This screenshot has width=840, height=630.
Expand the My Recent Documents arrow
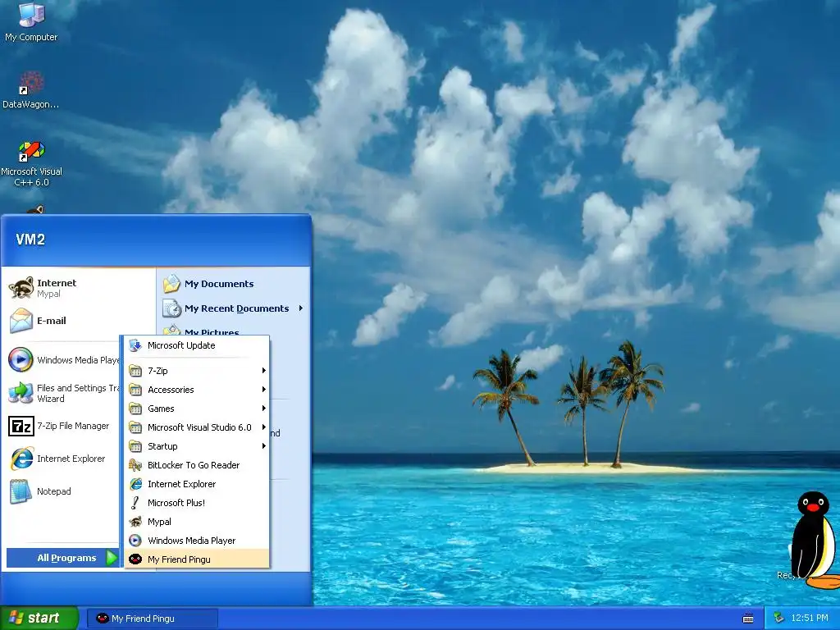[301, 308]
